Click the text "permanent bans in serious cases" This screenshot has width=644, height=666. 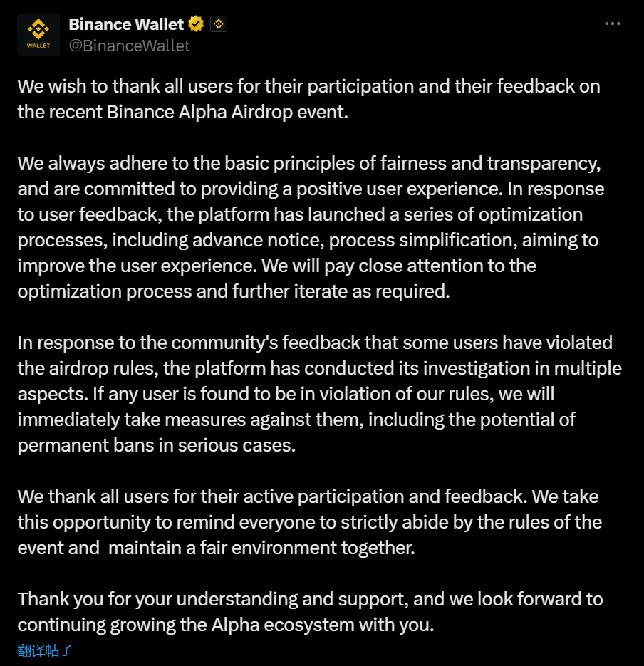tap(156, 445)
